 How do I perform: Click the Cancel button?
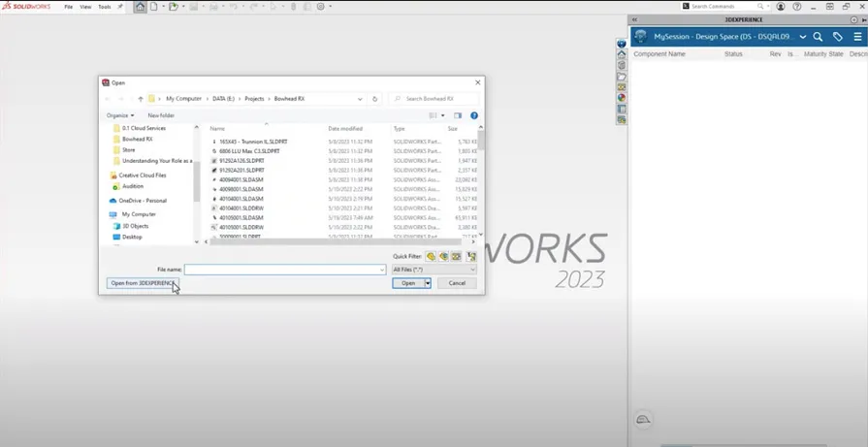click(457, 283)
